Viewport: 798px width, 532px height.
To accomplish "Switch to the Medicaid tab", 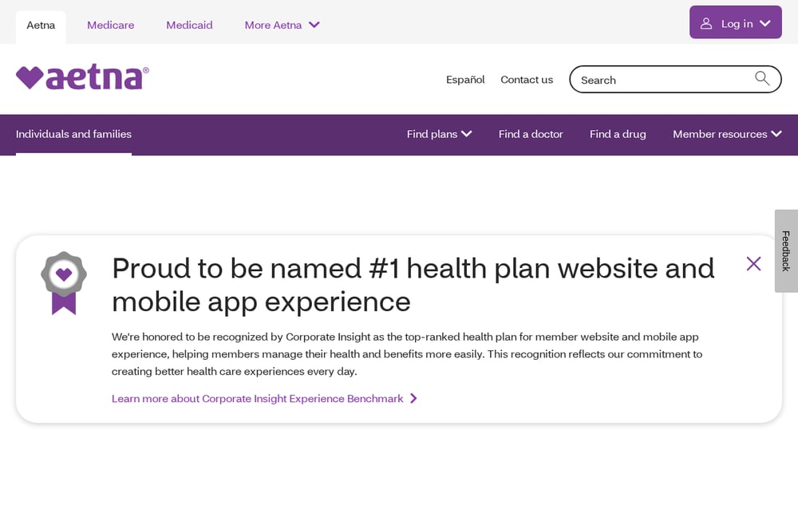I will point(189,25).
